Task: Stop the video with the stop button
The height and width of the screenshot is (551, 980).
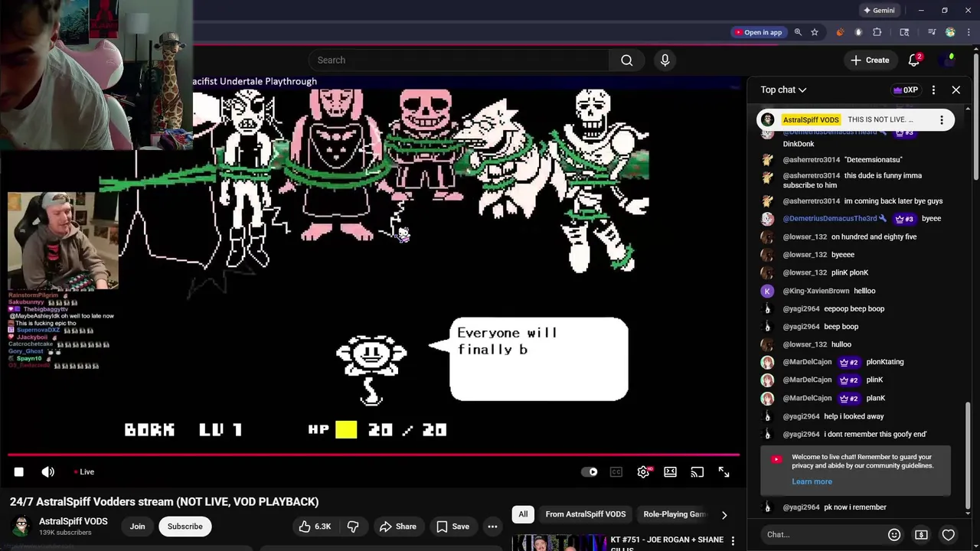Action: pos(19,472)
